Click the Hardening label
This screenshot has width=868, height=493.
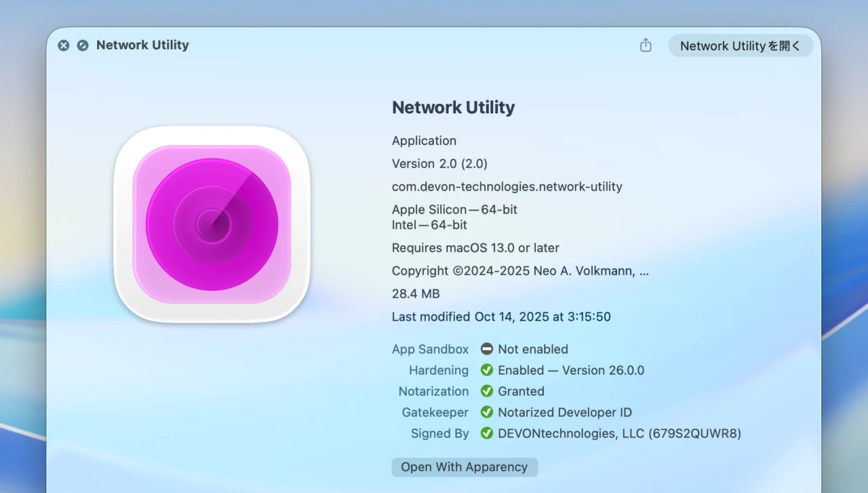[439, 370]
